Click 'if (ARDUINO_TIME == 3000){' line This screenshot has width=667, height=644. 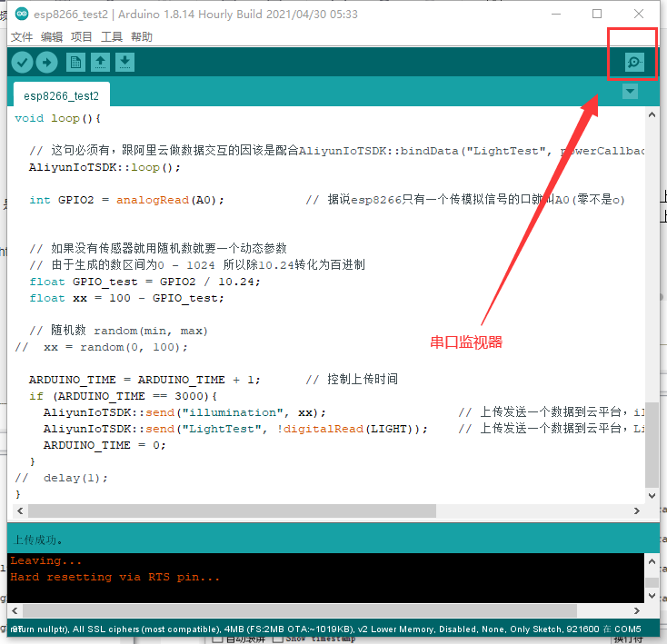pos(124,396)
